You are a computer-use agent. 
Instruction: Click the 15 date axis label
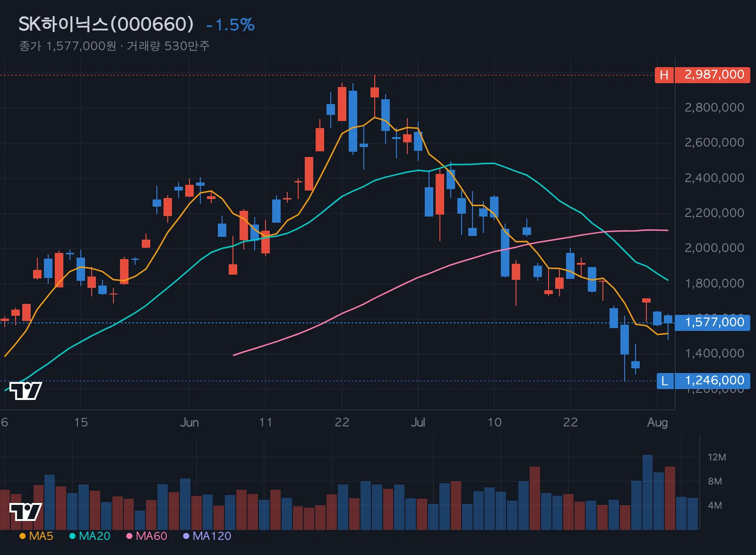pyautogui.click(x=81, y=423)
